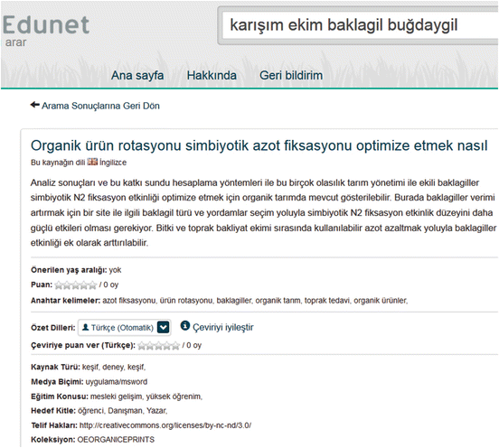Viewport: 499px width, 448px height.
Task: Click the user icon in language dropdown
Action: click(x=85, y=327)
